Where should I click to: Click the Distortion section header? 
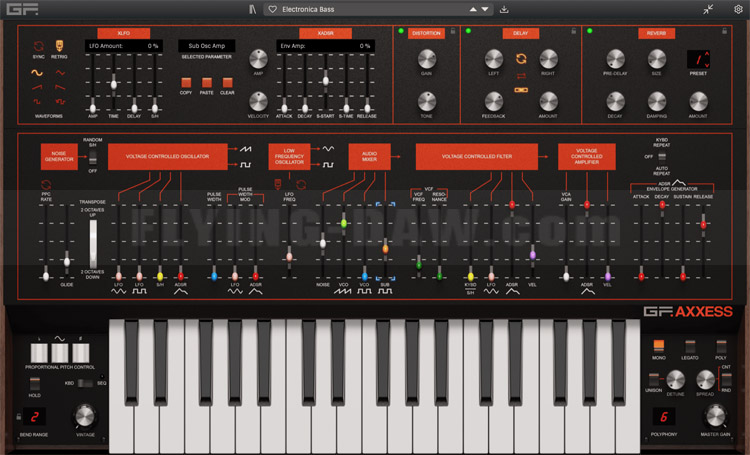coord(426,33)
